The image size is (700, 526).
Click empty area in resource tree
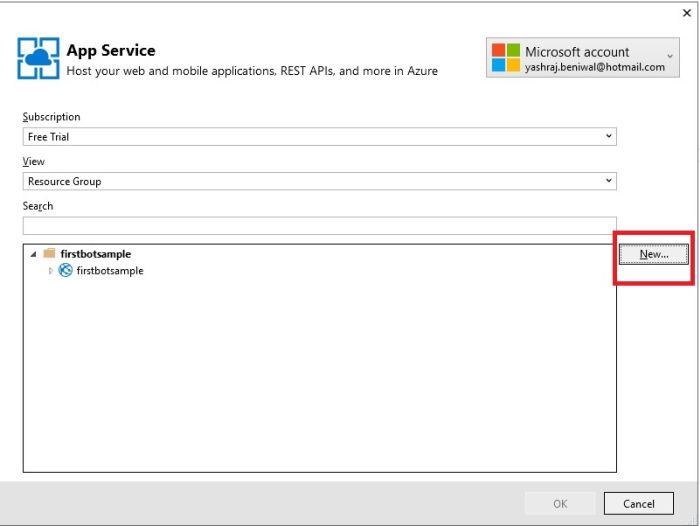[x=319, y=380]
